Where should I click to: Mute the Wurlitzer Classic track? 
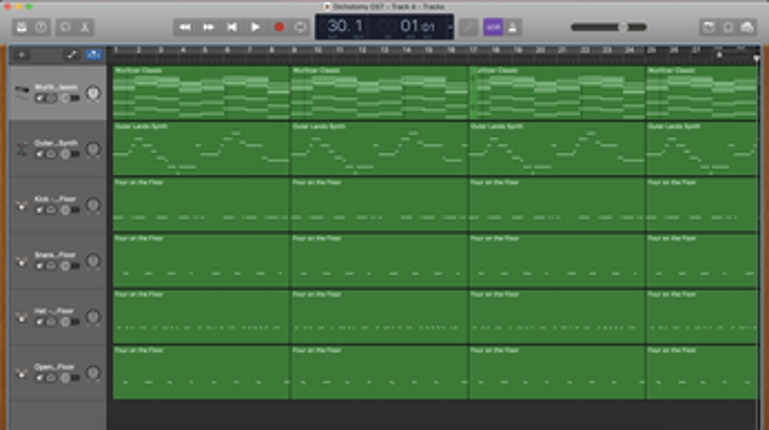[x=39, y=98]
